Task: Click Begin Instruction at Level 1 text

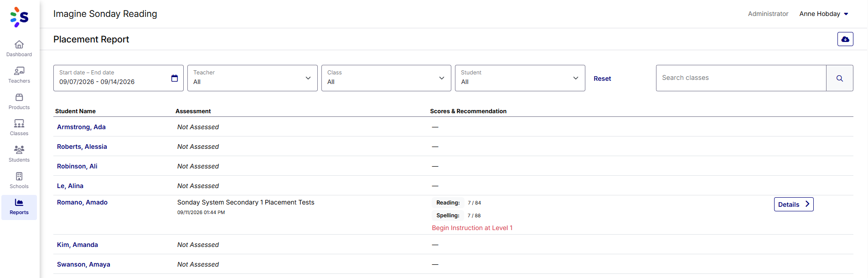Action: coord(472,228)
